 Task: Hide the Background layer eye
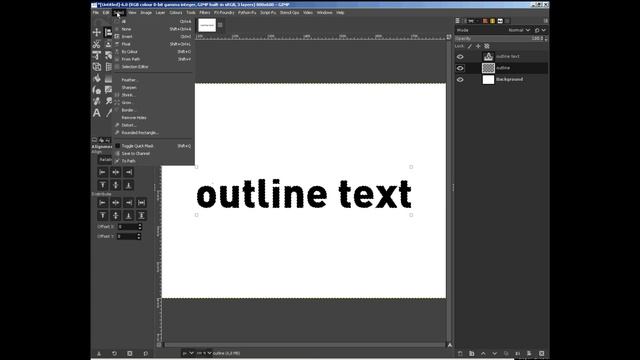[460, 80]
